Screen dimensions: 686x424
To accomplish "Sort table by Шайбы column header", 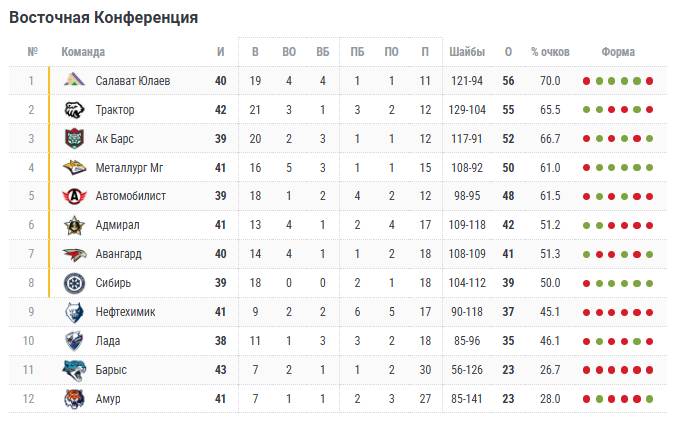I will click(468, 52).
